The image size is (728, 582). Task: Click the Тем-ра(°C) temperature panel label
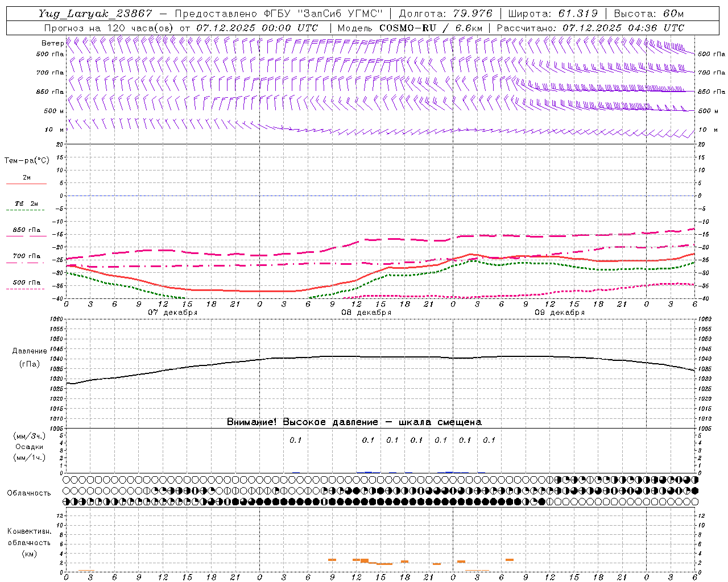click(27, 161)
